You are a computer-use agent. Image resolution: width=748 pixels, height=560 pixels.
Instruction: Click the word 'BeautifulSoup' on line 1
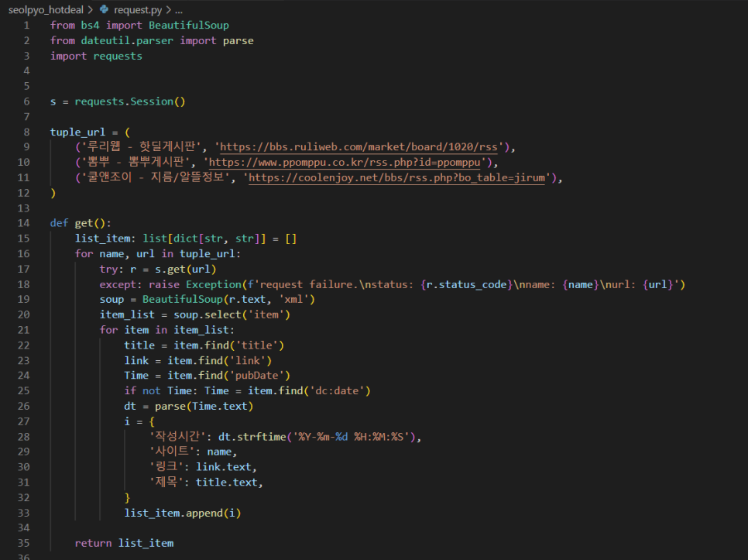click(x=189, y=26)
